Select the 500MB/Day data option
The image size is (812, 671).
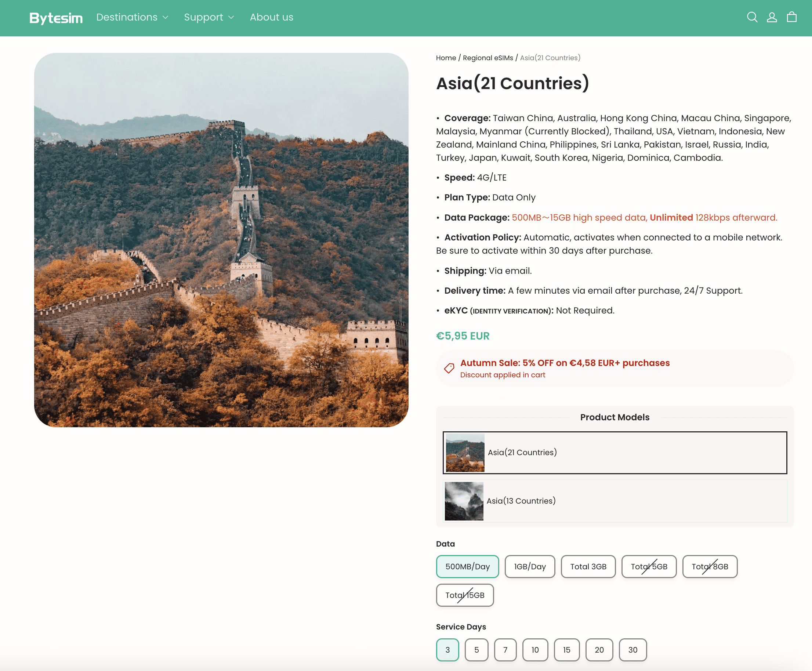click(x=467, y=566)
